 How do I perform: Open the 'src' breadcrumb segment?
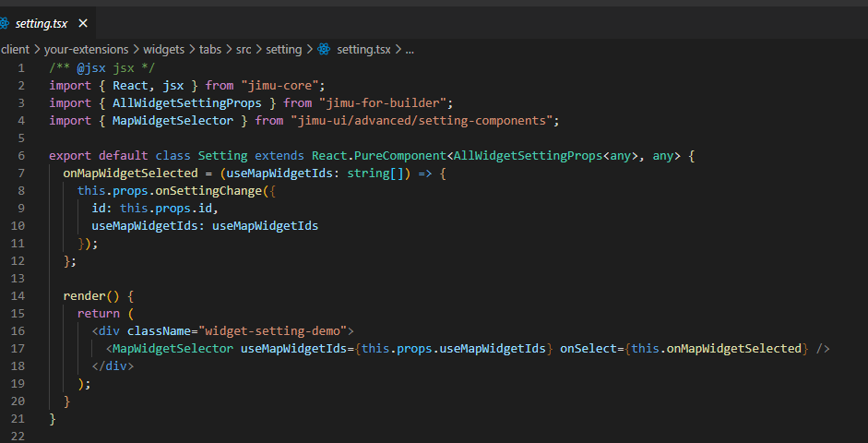click(x=244, y=49)
